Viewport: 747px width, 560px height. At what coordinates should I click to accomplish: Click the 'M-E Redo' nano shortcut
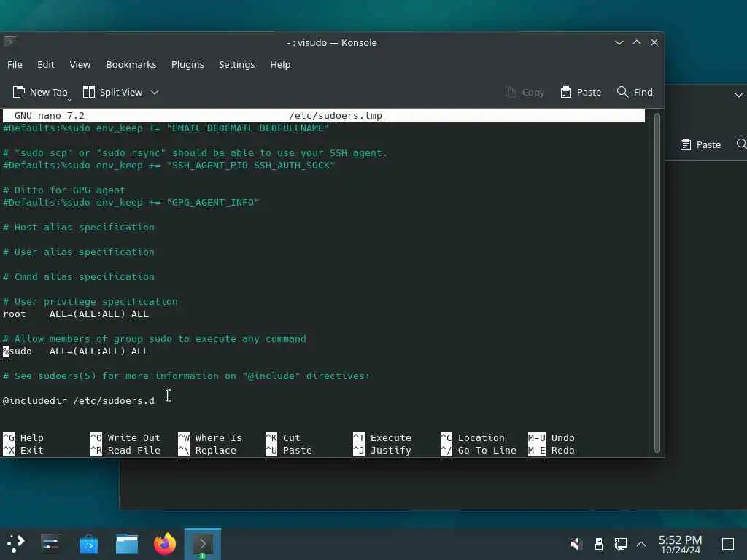coord(551,451)
